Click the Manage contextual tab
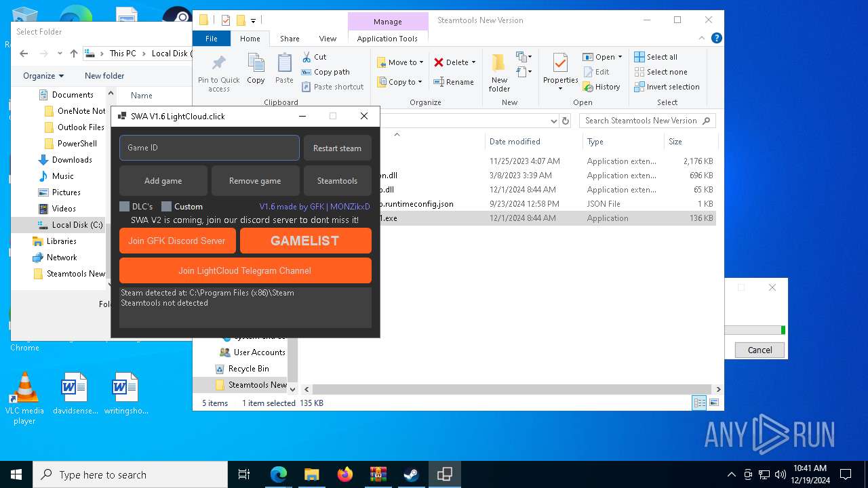The image size is (868, 488). 388,22
